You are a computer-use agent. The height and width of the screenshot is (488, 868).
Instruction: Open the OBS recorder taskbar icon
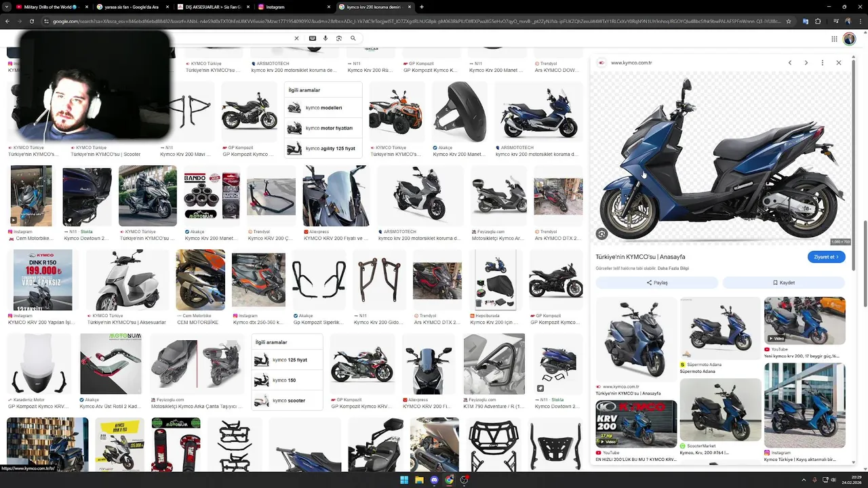coord(465,480)
